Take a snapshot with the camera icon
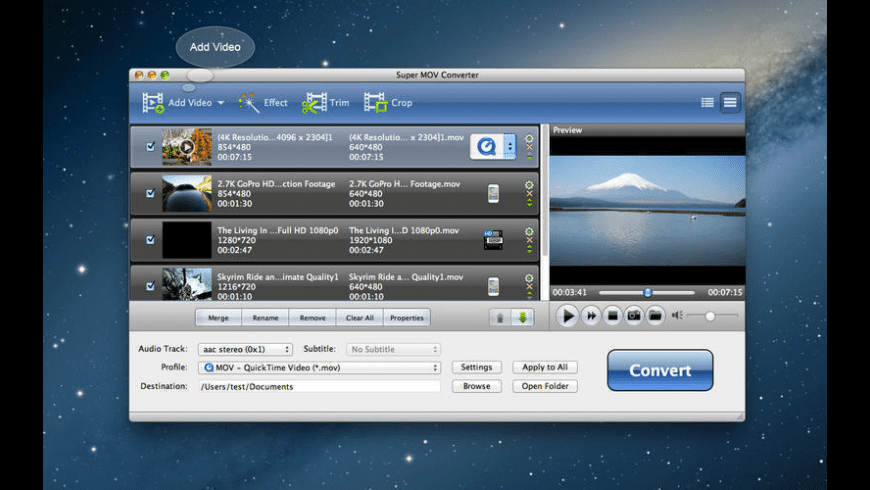This screenshot has height=490, width=870. point(633,316)
